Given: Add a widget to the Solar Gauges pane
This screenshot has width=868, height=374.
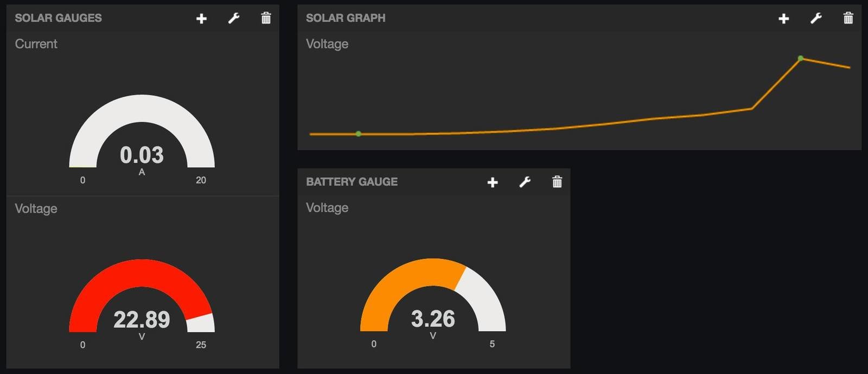Looking at the screenshot, I should coord(201,18).
